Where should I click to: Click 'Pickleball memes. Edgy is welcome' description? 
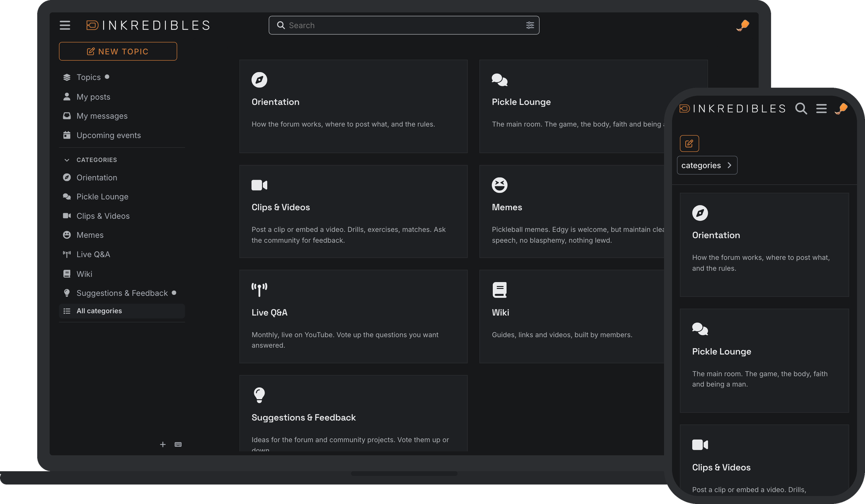[x=578, y=235]
